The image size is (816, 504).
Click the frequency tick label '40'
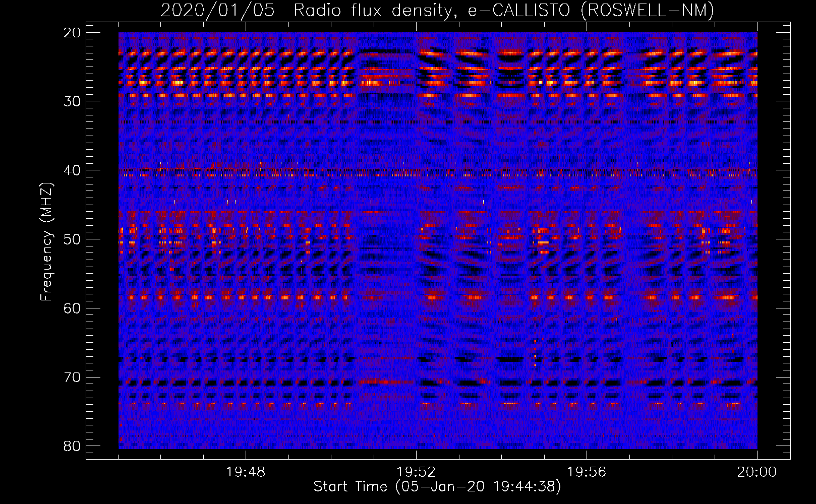[73, 170]
